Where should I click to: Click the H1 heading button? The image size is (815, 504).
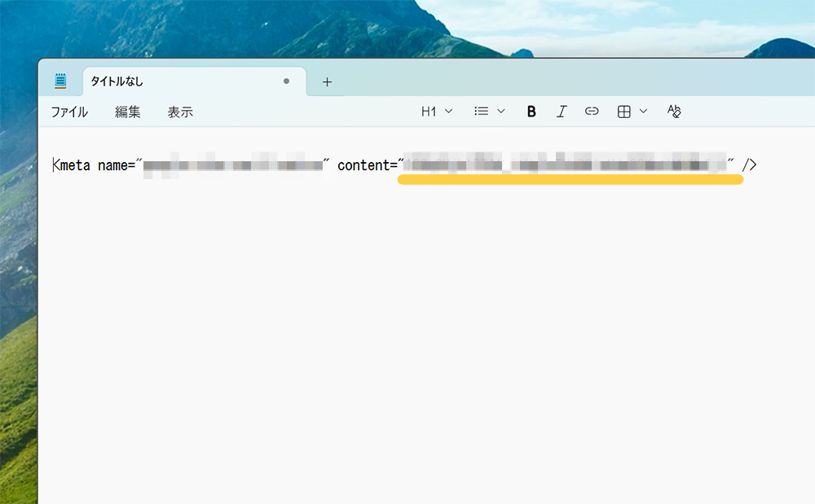tap(429, 112)
